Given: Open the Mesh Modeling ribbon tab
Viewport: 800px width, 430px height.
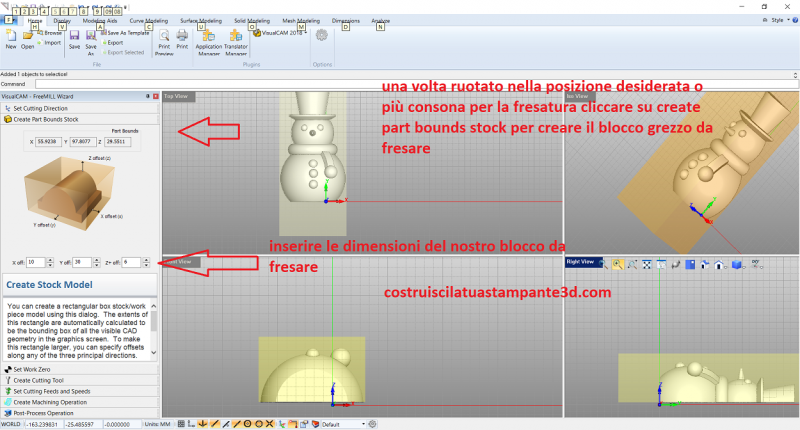Looking at the screenshot, I should coord(301,21).
